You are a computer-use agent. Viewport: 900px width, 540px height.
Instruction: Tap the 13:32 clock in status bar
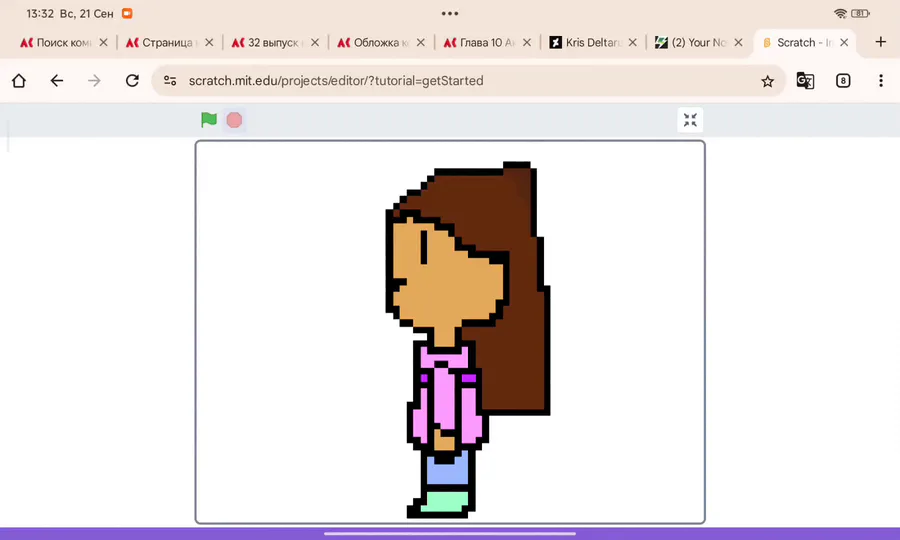pyautogui.click(x=40, y=14)
